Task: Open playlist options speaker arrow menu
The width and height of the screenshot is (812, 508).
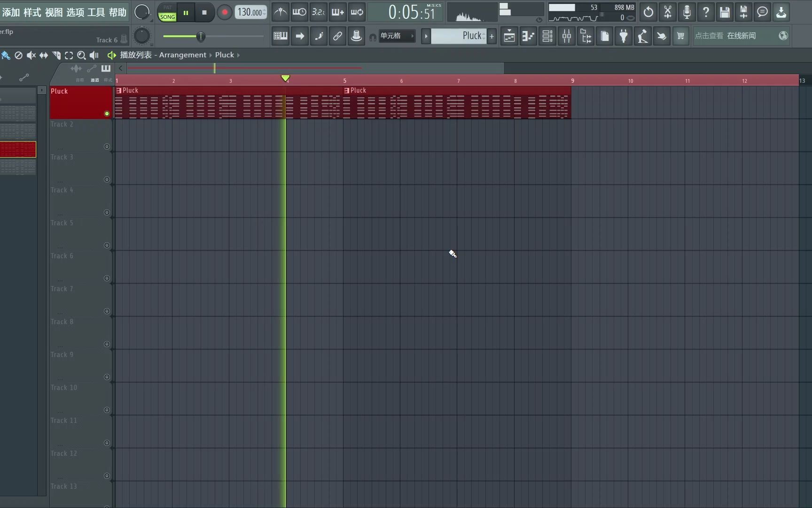Action: click(x=112, y=55)
